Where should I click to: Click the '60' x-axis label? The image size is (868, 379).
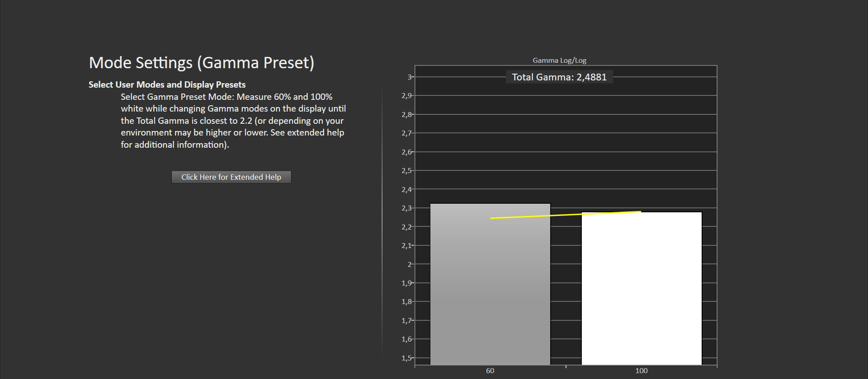(490, 371)
